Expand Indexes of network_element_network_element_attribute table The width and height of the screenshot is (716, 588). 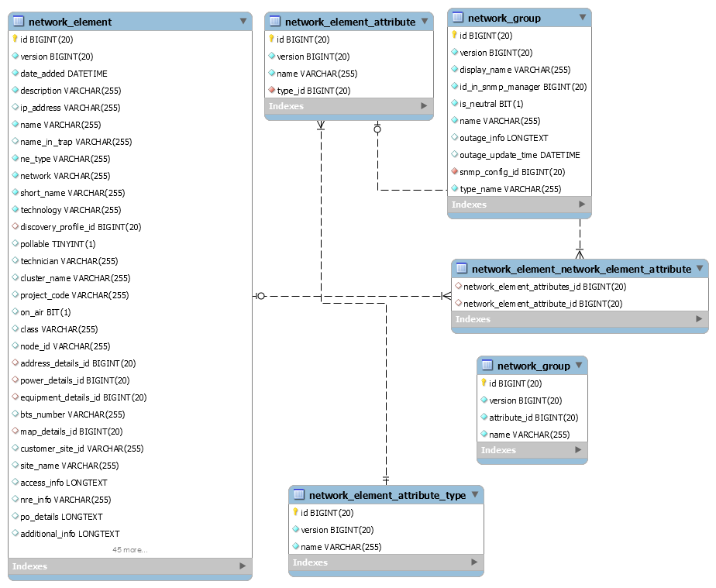point(699,319)
